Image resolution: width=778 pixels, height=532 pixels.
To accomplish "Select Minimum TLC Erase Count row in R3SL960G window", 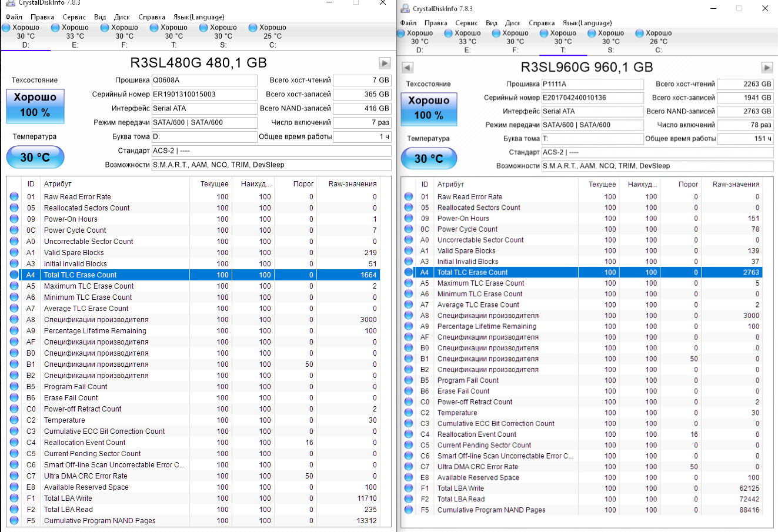I will pos(582,294).
